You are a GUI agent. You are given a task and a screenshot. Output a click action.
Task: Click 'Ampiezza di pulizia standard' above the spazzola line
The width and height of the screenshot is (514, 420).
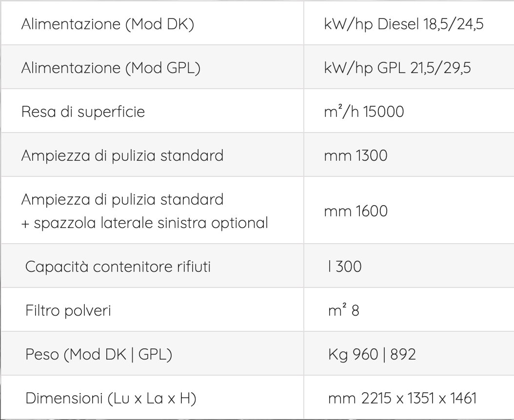[122, 199]
